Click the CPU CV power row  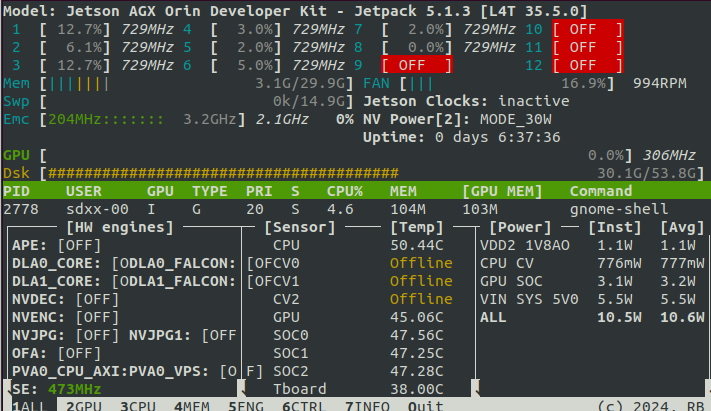pos(592,263)
